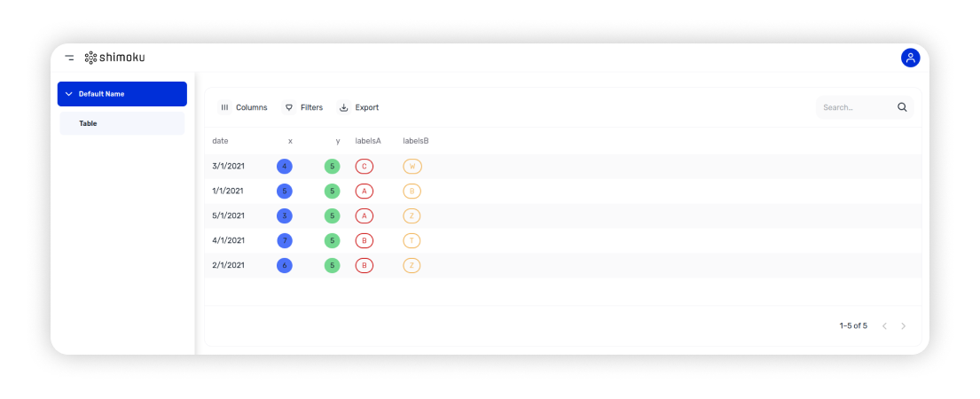Select Table in the sidebar

(88, 123)
